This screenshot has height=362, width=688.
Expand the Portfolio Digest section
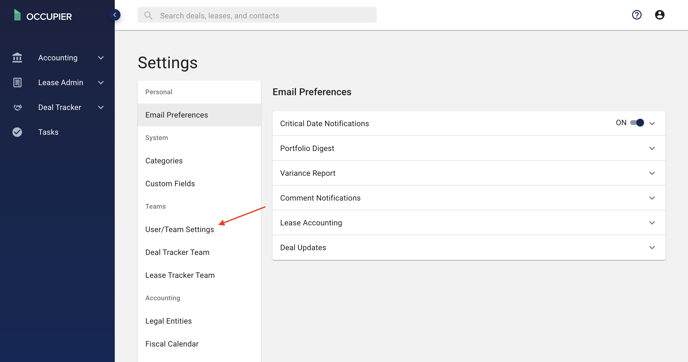pyautogui.click(x=469, y=148)
